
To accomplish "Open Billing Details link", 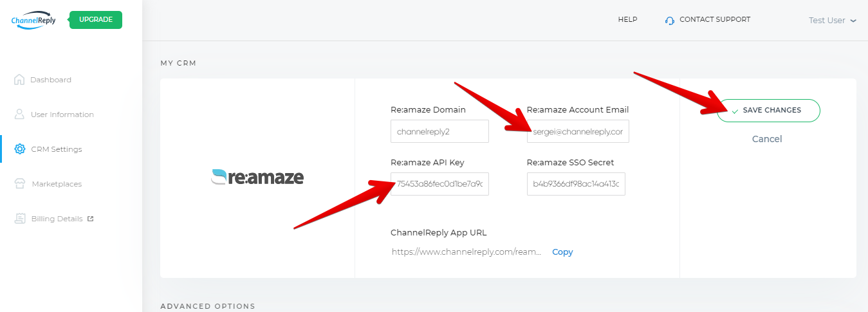I will click(x=57, y=219).
